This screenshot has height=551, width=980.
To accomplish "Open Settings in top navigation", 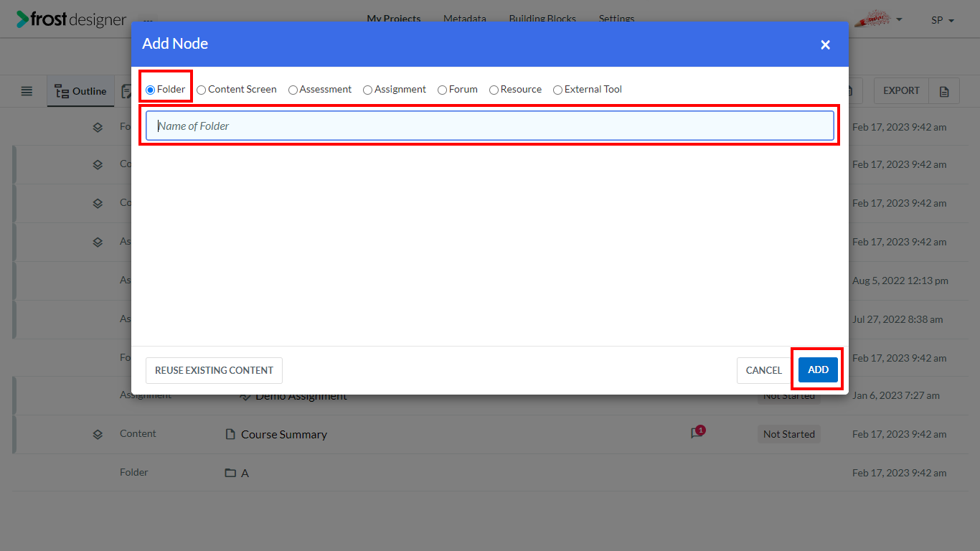I will 616,19.
